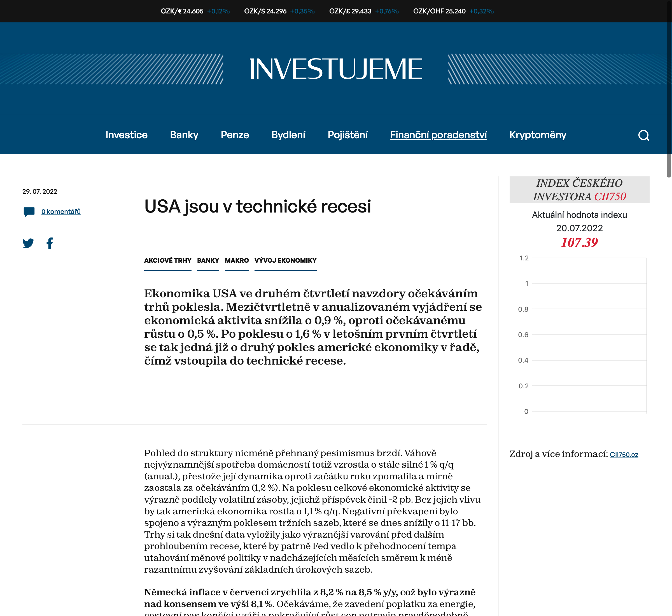672x616 pixels.
Task: Click the INVESTUJEME site logo
Action: [336, 69]
